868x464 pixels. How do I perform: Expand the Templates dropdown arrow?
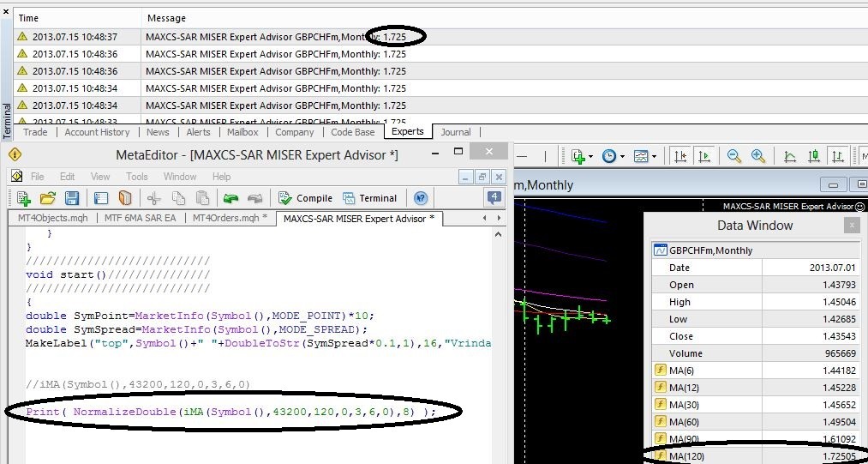pyautogui.click(x=654, y=157)
